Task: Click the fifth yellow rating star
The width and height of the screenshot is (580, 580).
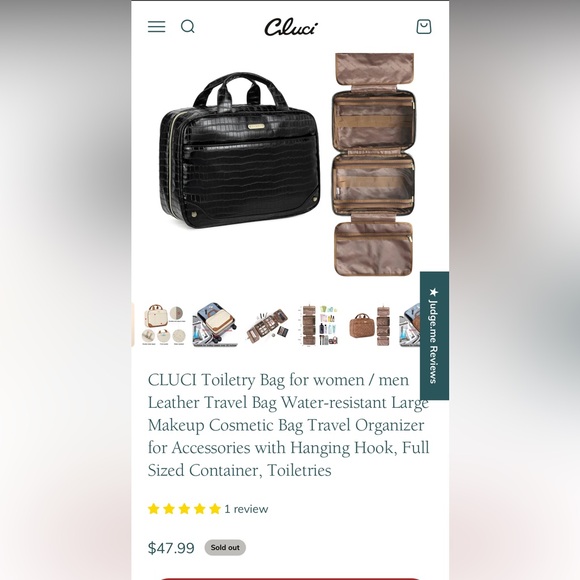Action: [215, 509]
